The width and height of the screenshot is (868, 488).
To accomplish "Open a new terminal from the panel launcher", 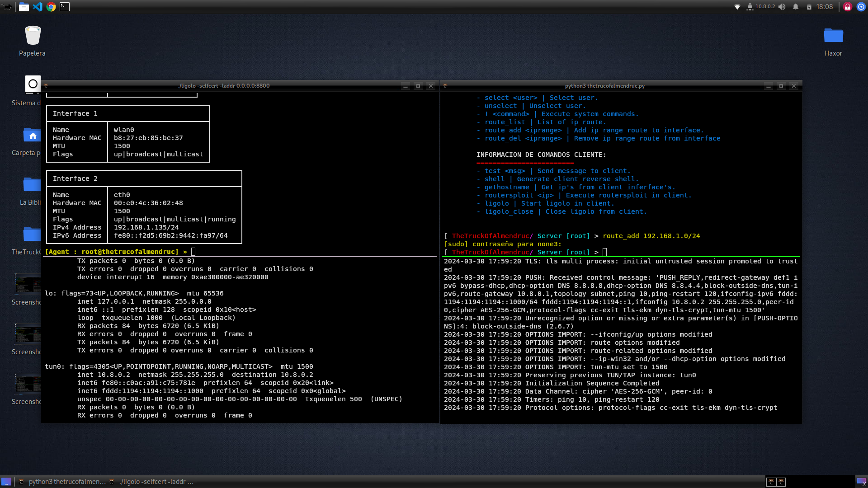I will tap(65, 7).
